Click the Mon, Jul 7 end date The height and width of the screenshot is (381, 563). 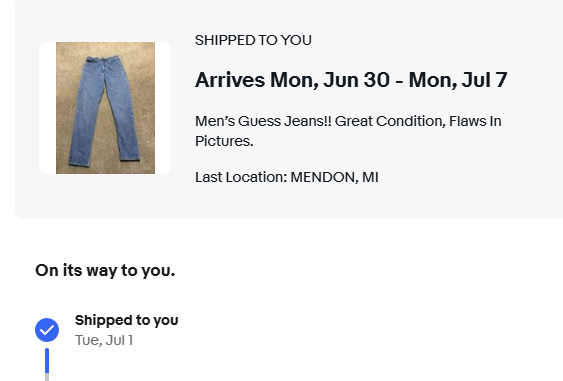pyautogui.click(x=458, y=80)
